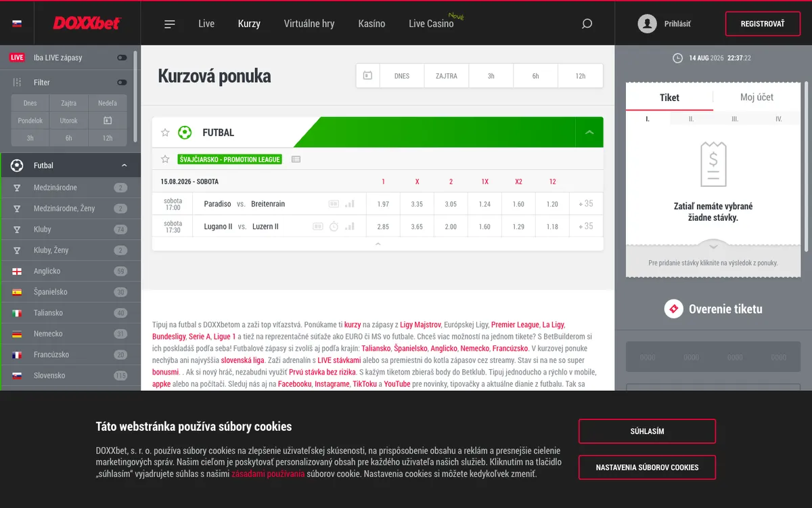The image size is (812, 508).
Task: Accept cookies with SÚHLASÍM button
Action: click(x=647, y=431)
